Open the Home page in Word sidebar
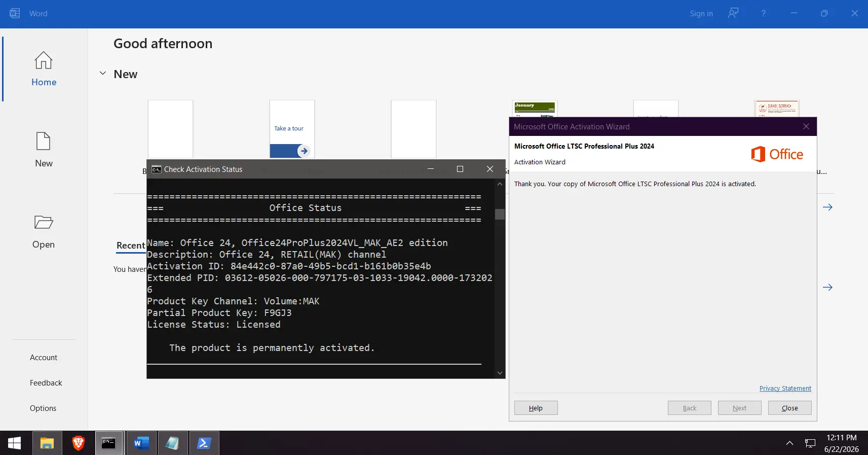 coord(44,69)
